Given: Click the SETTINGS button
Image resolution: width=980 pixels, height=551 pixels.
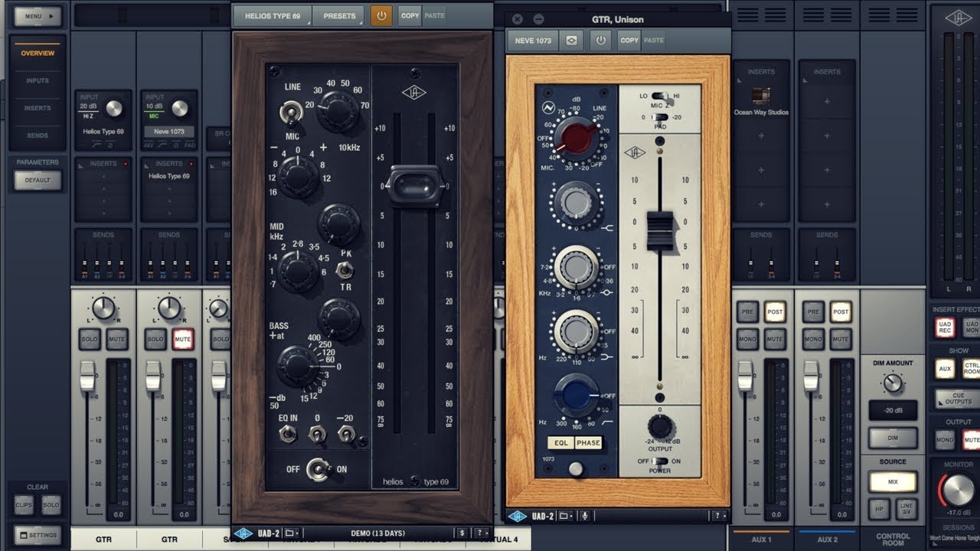Looking at the screenshot, I should (x=40, y=535).
